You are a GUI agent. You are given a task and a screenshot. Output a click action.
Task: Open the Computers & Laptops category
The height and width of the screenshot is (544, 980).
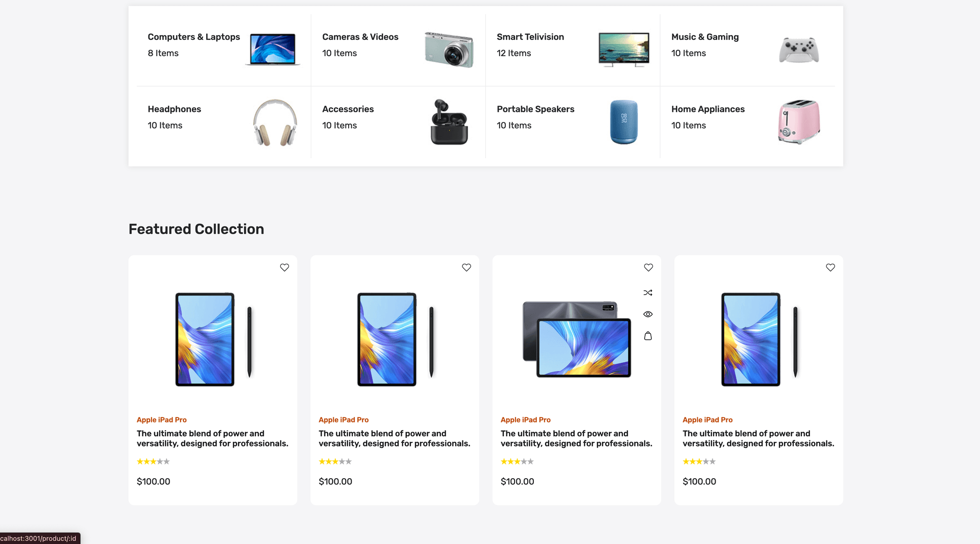tap(193, 37)
